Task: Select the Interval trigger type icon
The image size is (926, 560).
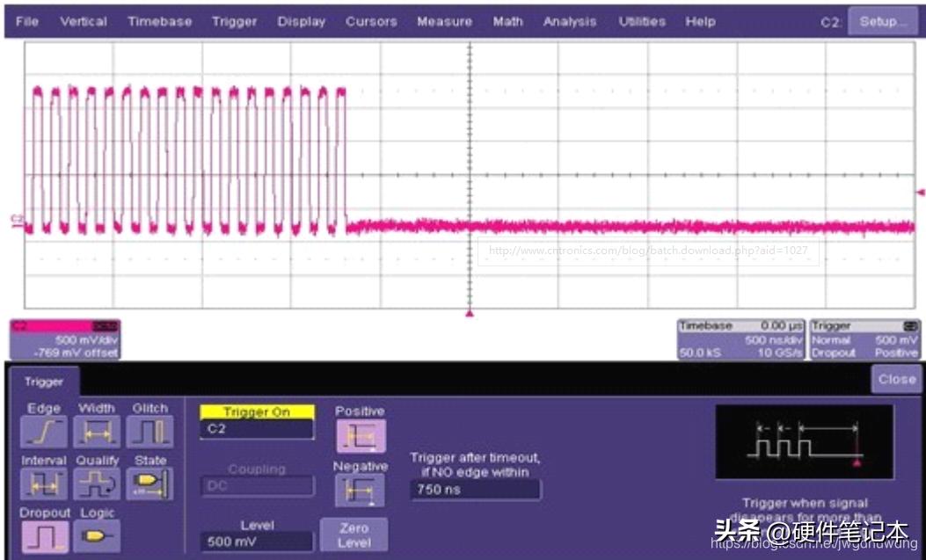Action: [44, 484]
